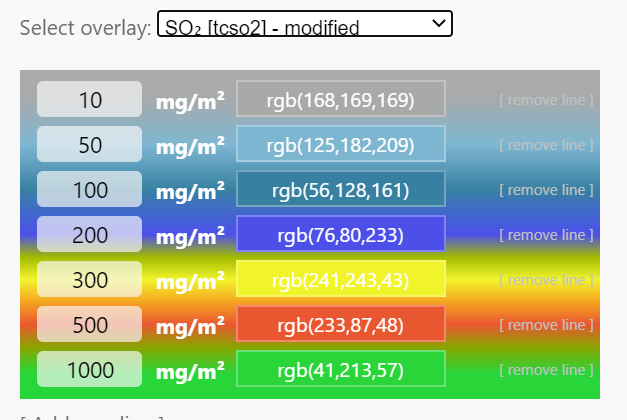Pick the light blue rgb(125,182,209) swatch
627x420 pixels.
pyautogui.click(x=340, y=145)
